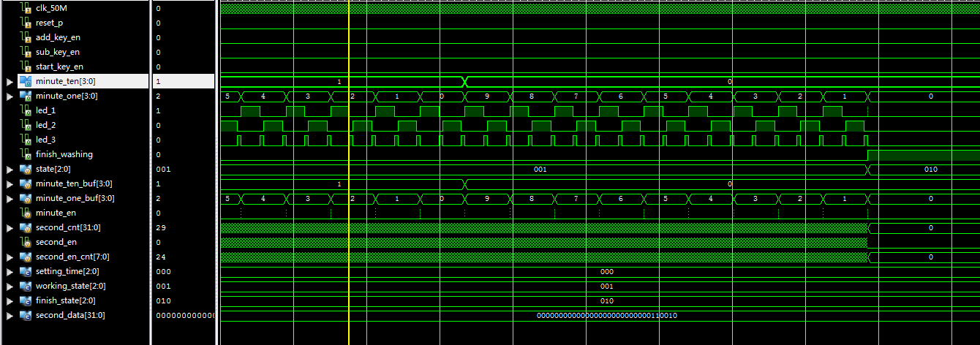Click the second_cnt[31:0] bus icon
980x345 pixels.
26,227
